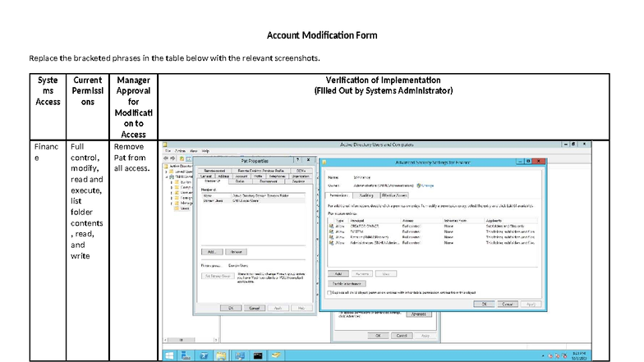The image size is (644, 362).
Task: Toggle Replace all child object permission entries checkbox
Action: coord(330,291)
